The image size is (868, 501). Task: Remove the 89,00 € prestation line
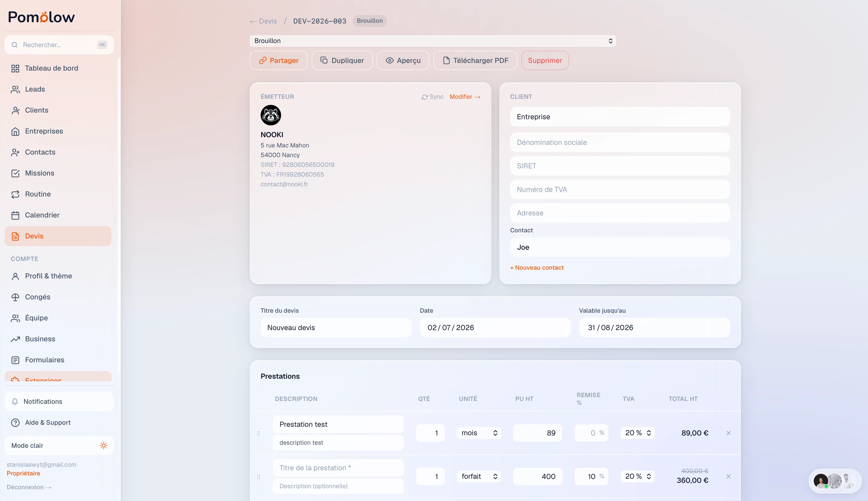point(728,433)
